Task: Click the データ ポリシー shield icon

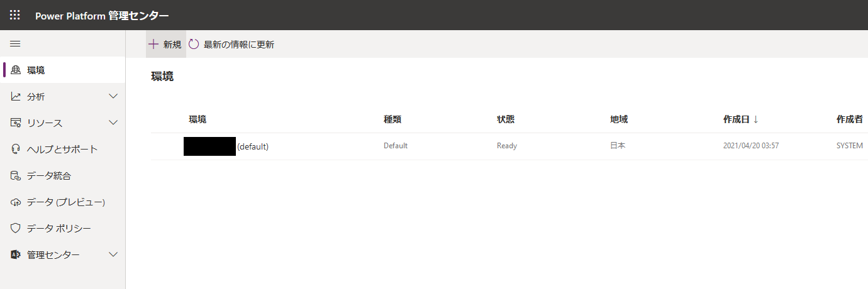Action: 16,229
